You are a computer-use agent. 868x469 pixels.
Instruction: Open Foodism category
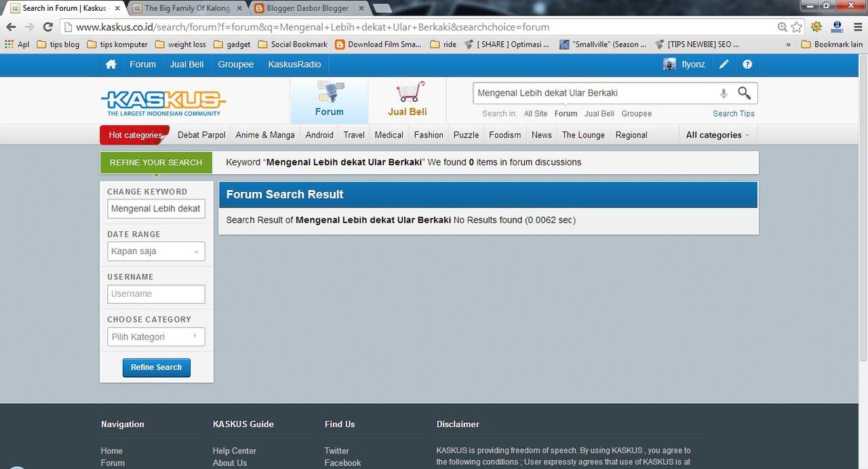point(505,135)
